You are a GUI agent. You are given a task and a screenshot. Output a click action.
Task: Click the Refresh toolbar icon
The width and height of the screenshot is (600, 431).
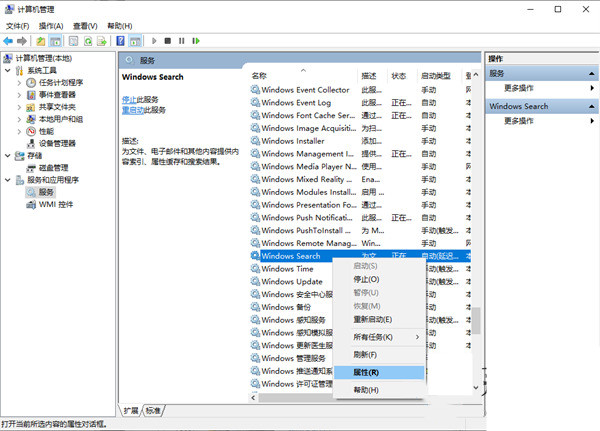(x=88, y=41)
